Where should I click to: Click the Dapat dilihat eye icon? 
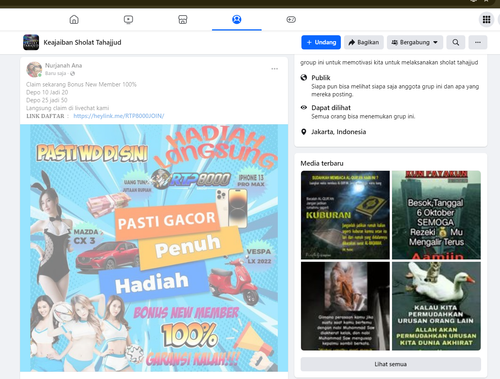[x=304, y=107]
